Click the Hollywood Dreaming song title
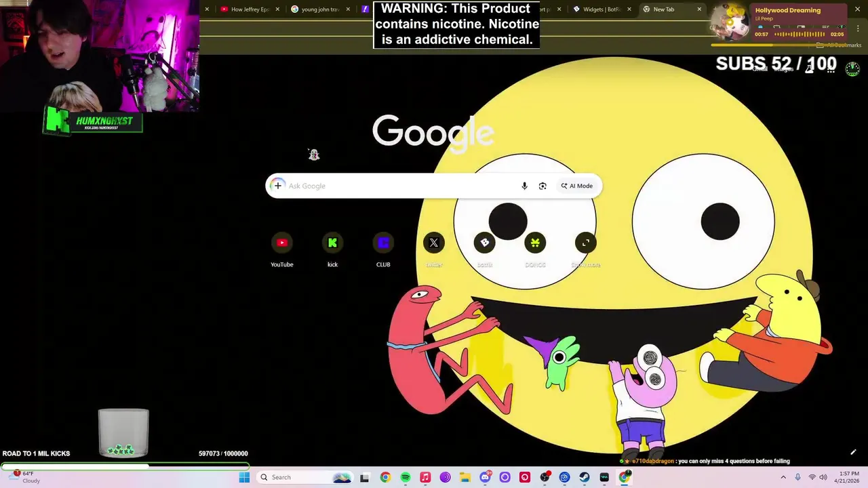This screenshot has height=488, width=868. pyautogui.click(x=787, y=10)
